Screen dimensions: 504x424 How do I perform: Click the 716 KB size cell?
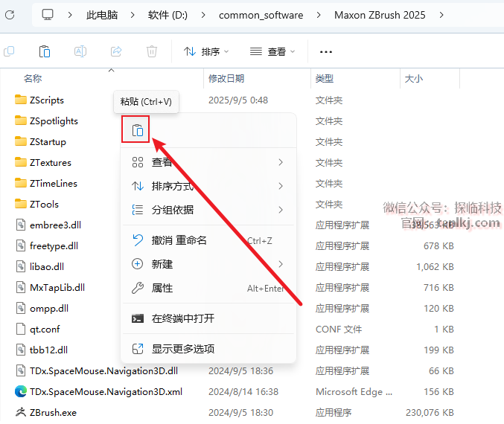[x=438, y=287]
